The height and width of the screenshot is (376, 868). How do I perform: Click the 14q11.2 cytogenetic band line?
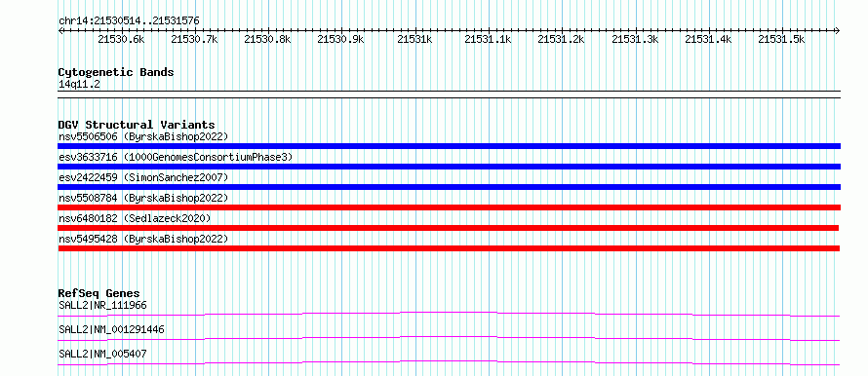pos(449,94)
